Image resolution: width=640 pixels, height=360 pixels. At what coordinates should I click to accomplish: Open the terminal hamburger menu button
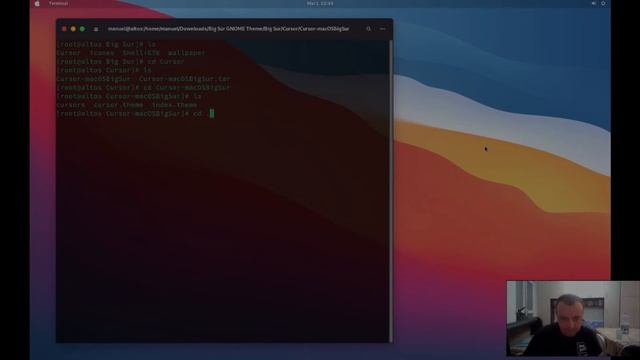point(382,29)
